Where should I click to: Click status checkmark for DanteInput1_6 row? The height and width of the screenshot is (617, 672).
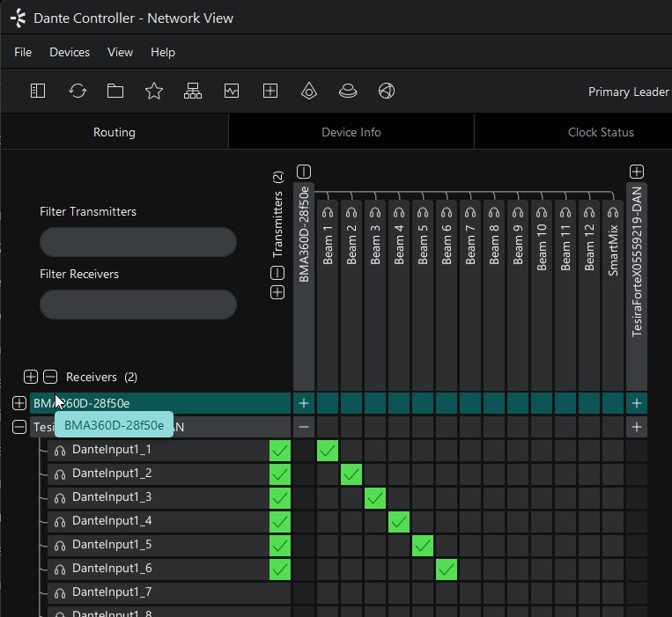280,569
